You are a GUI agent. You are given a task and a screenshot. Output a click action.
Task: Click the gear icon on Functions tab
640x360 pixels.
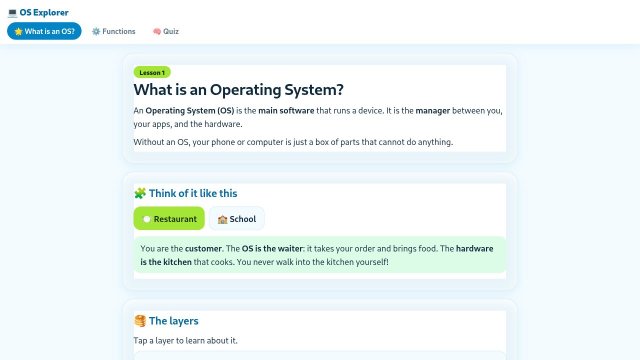96,31
